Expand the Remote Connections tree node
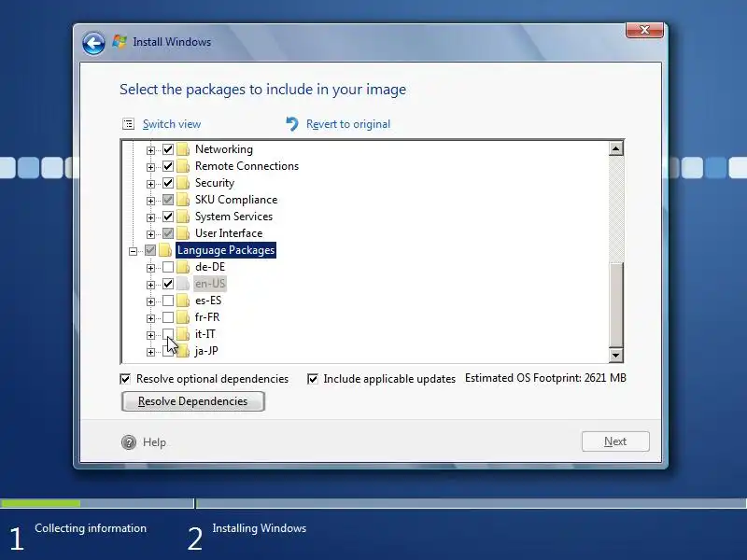The image size is (747, 560). coord(150,167)
